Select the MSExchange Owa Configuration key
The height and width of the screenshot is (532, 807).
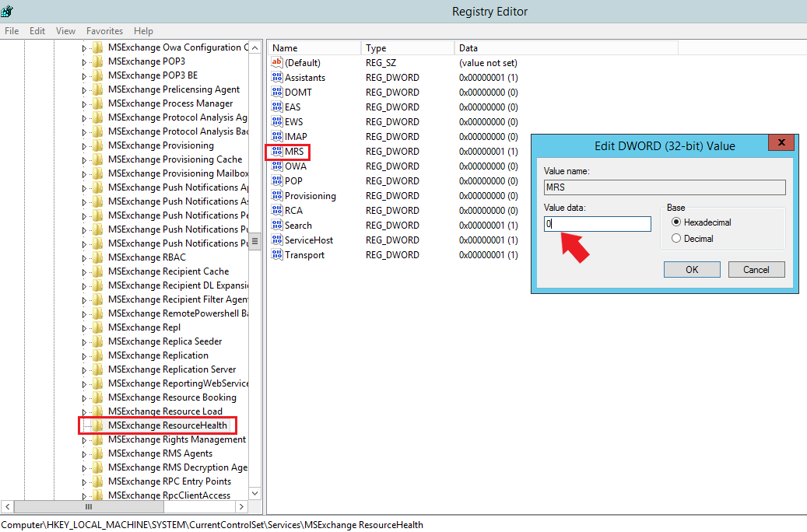coord(177,48)
